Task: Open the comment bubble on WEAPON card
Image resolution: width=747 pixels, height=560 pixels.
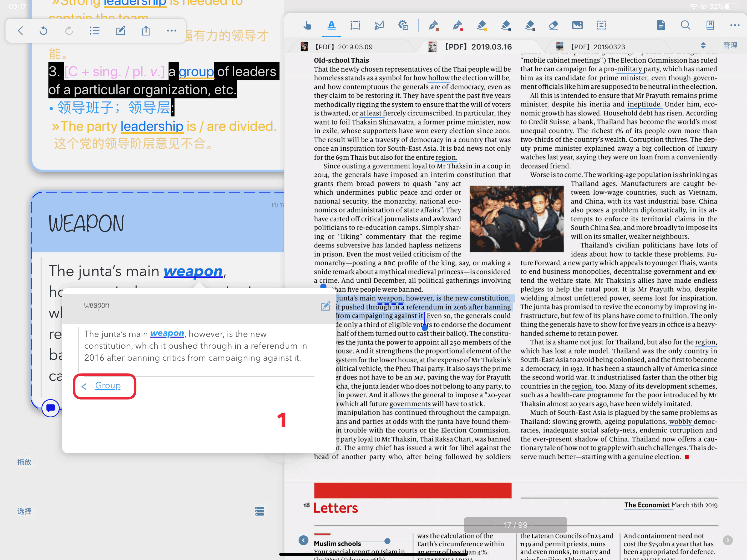Action: (51, 408)
